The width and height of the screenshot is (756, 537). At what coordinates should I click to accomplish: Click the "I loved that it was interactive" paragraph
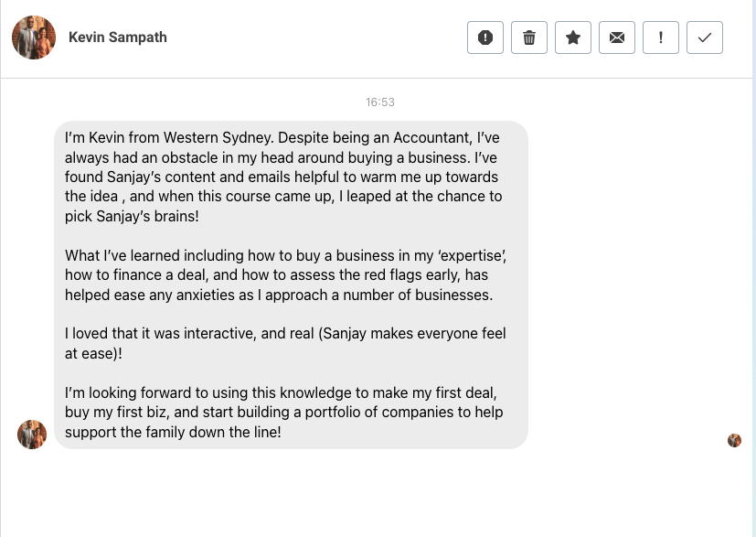click(285, 344)
